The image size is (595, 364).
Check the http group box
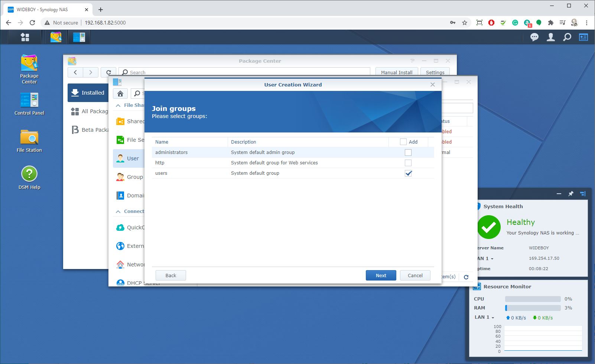[408, 163]
